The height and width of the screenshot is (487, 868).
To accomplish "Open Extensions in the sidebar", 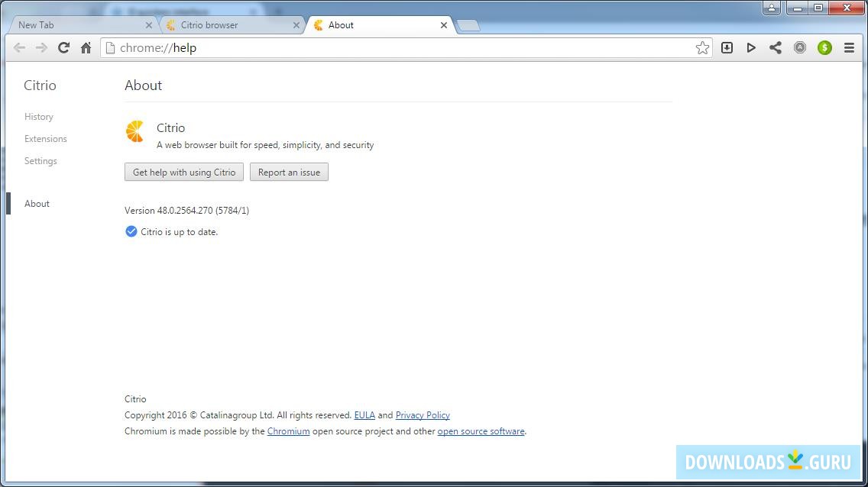I will point(45,139).
